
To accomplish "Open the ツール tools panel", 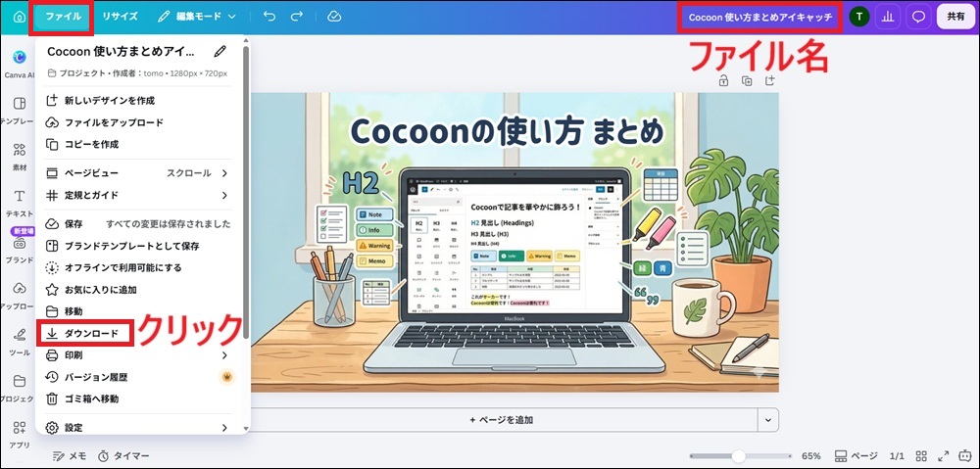I will [x=19, y=341].
